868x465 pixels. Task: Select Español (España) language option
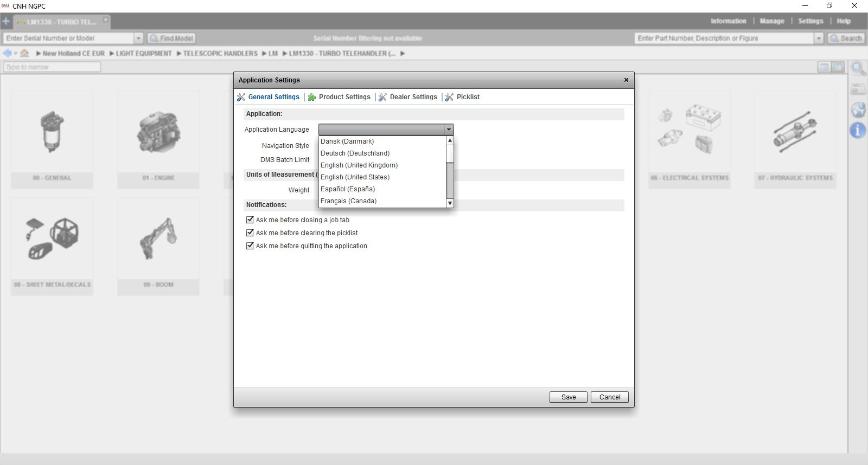382,189
